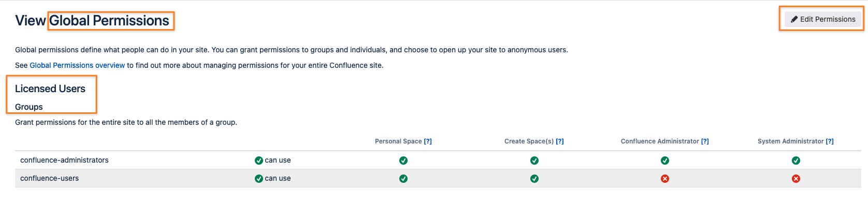This screenshot has width=868, height=203.
Task: Click confluence-administrators Create Space(s) check icon
Action: (x=534, y=161)
